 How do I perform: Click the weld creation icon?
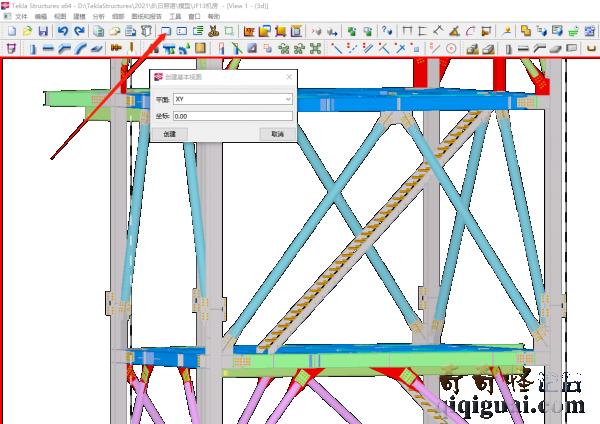click(131, 49)
